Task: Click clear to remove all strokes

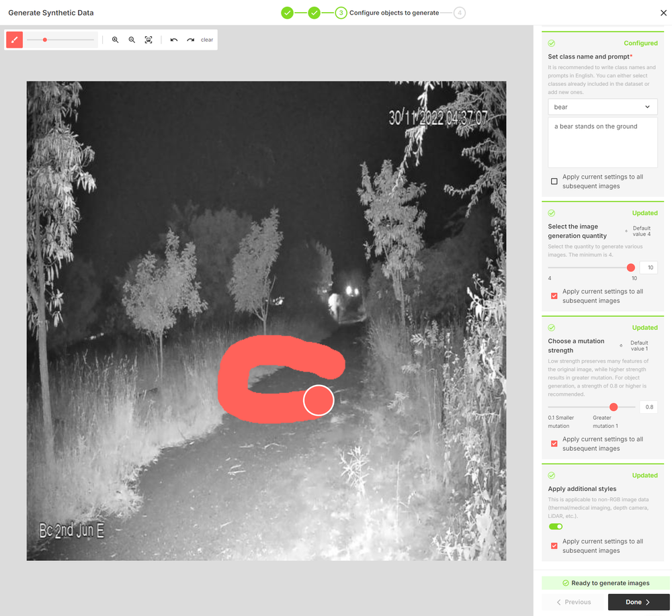Action: (x=207, y=40)
